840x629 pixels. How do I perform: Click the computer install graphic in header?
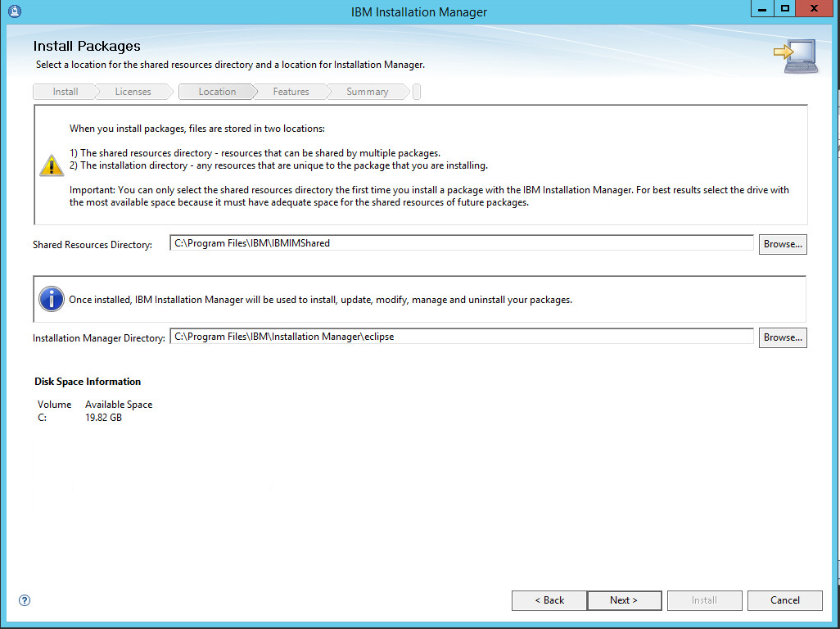pyautogui.click(x=795, y=57)
